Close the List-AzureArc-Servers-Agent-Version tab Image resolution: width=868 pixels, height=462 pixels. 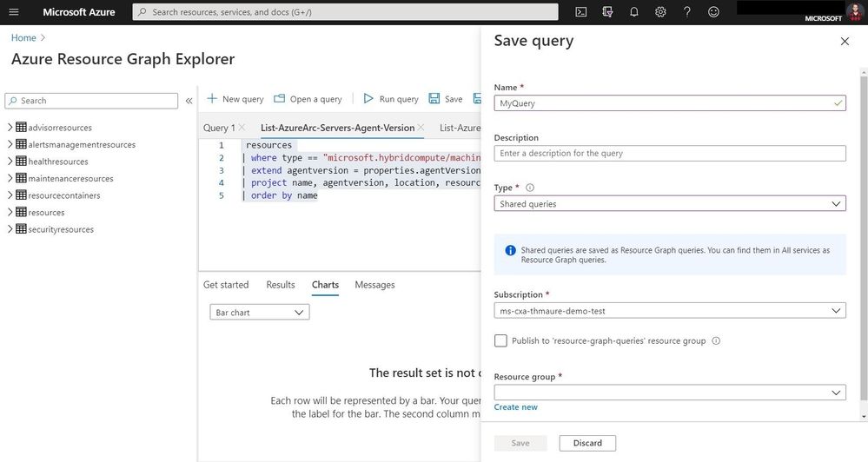pyautogui.click(x=421, y=128)
